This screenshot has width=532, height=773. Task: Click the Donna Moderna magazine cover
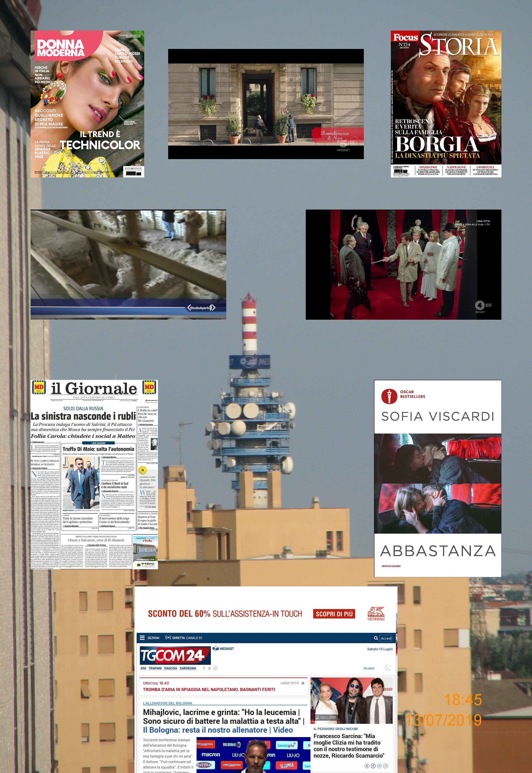pyautogui.click(x=87, y=104)
